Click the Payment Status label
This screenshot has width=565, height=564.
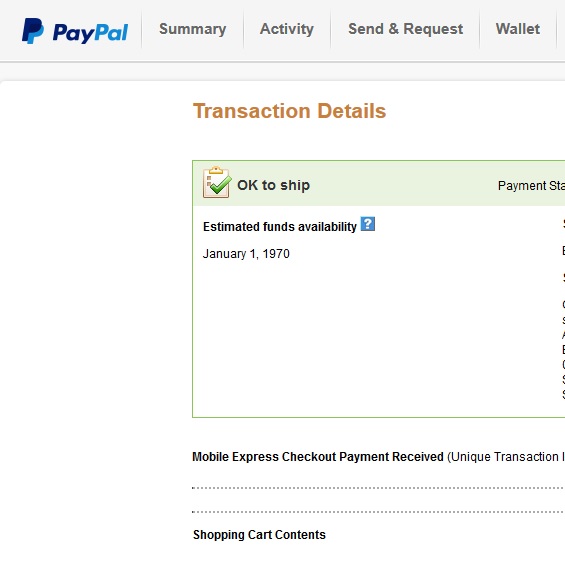tap(531, 186)
